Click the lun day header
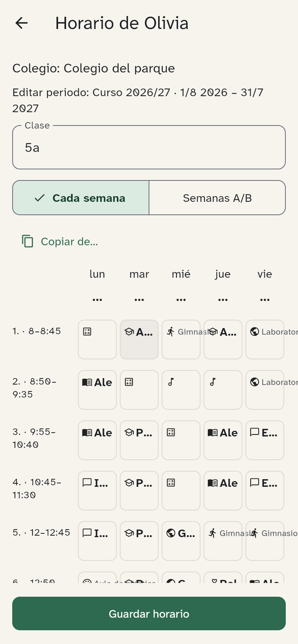Viewport: 298px width, 644px height. point(97,274)
